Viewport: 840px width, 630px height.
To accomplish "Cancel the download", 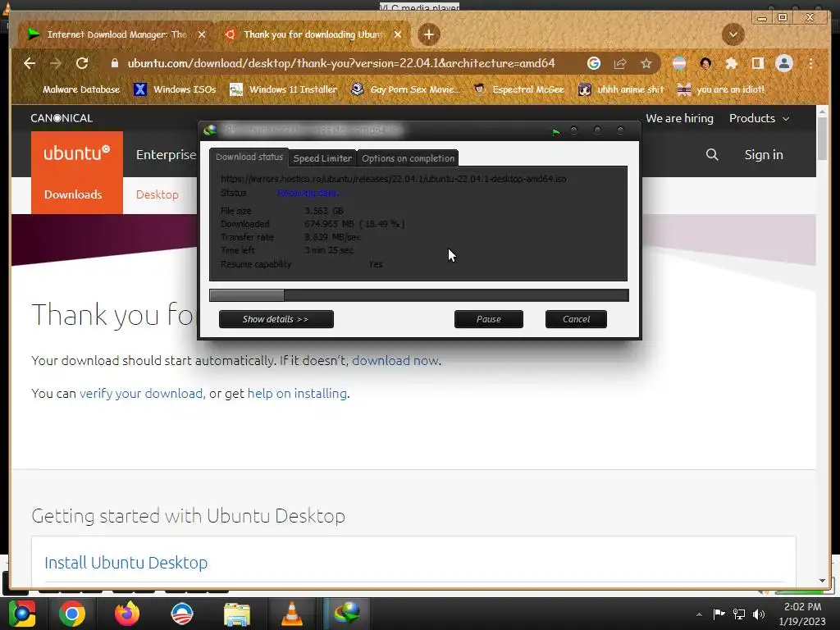I will 576,319.
